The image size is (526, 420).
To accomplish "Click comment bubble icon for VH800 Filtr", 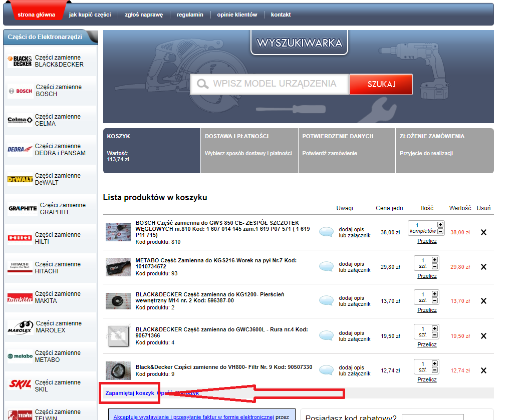I will click(x=327, y=370).
